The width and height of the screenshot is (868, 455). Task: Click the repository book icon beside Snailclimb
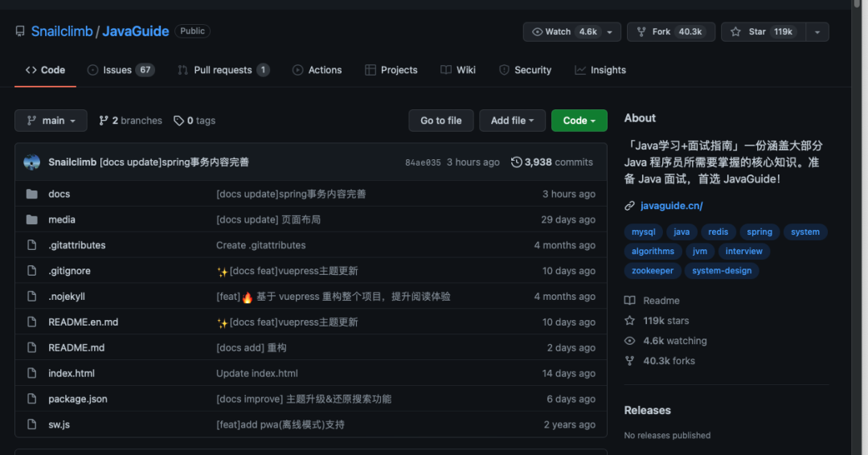tap(20, 31)
